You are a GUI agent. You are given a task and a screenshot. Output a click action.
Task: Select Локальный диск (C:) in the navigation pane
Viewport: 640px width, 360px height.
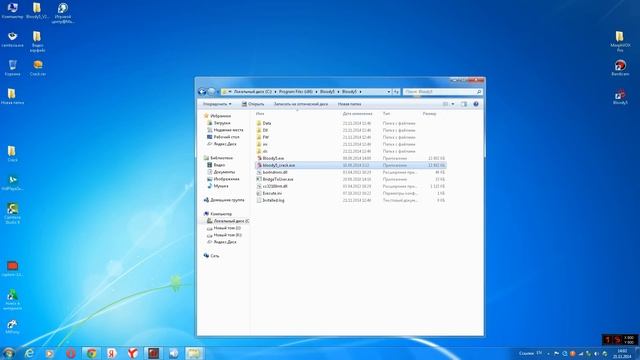pyautogui.click(x=231, y=221)
